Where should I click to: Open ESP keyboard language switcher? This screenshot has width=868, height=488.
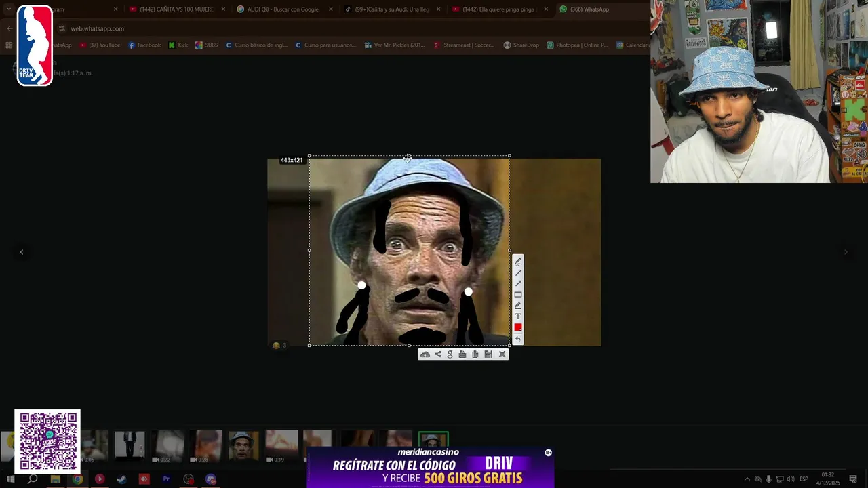pos(804,479)
